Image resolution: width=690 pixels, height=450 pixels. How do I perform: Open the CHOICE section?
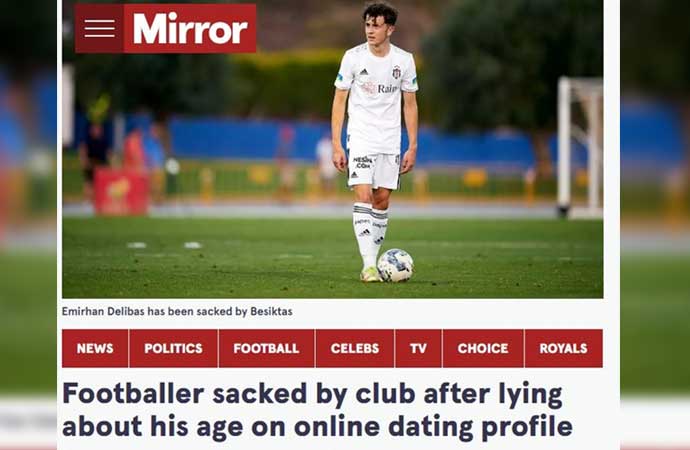483,348
